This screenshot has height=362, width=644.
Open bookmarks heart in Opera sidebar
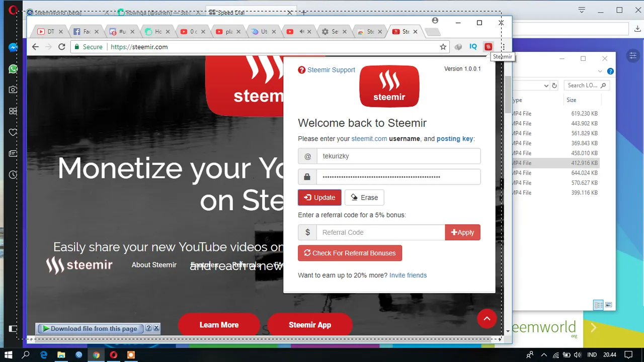click(x=13, y=132)
